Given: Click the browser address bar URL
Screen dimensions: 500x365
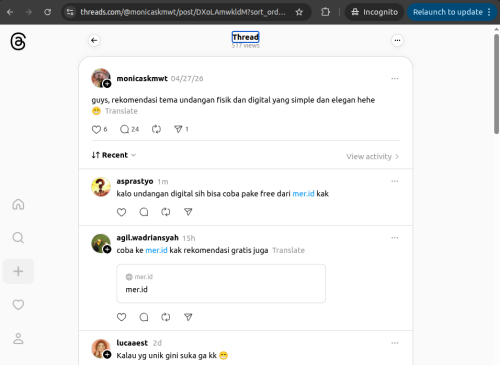Looking at the screenshot, I should pos(183,12).
